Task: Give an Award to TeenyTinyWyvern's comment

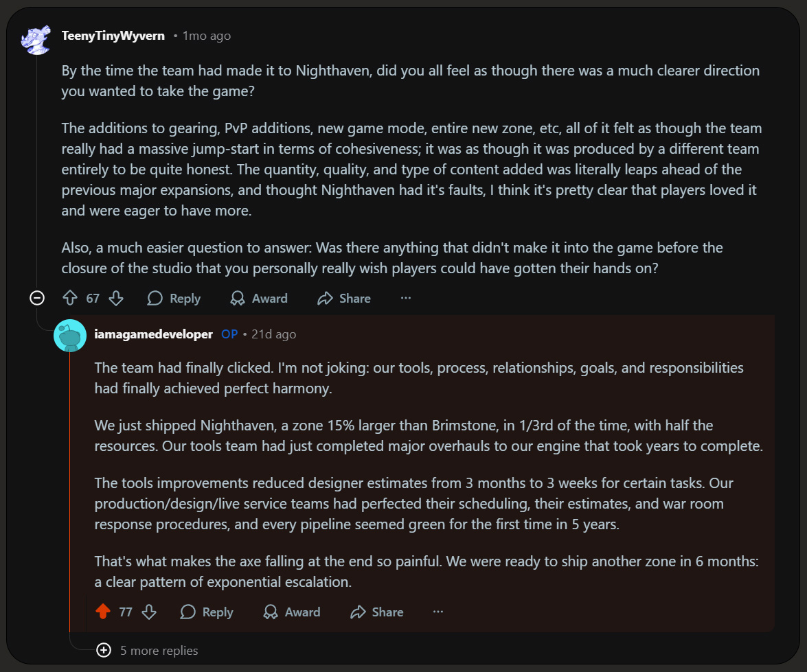Action: click(x=260, y=298)
